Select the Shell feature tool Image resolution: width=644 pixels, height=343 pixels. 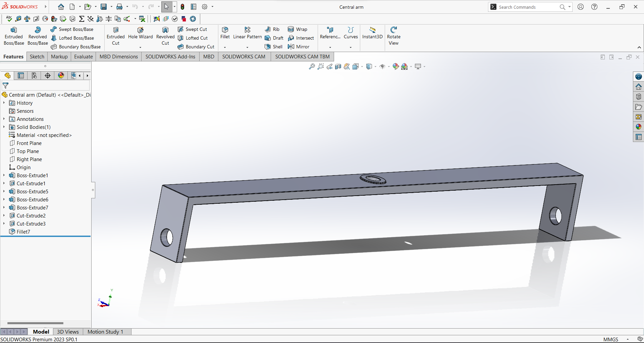[274, 47]
